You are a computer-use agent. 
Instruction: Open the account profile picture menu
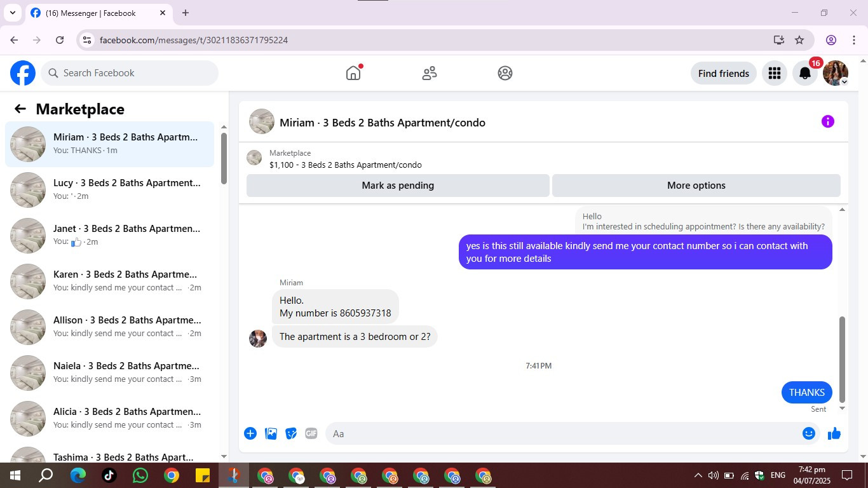coord(836,73)
